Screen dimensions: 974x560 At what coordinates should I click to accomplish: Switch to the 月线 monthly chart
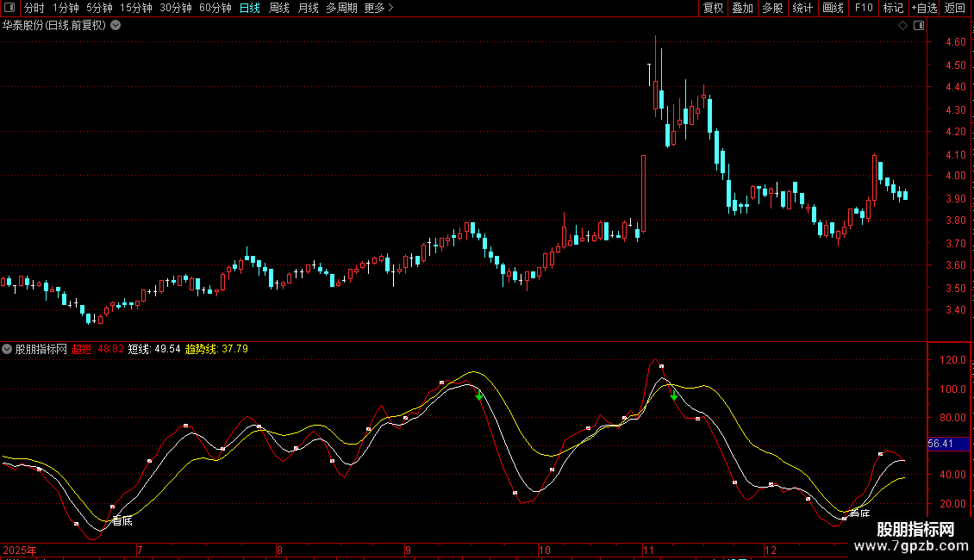pyautogui.click(x=308, y=8)
